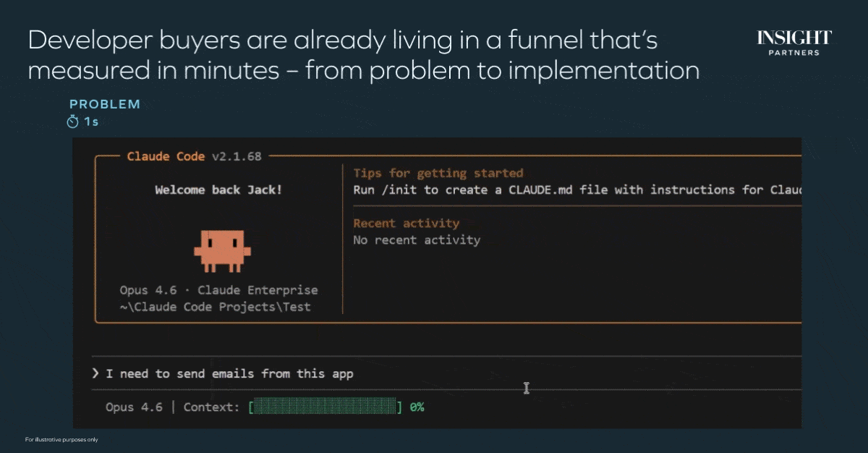
Task: Select the v2.1.68 version number
Action: tap(237, 156)
